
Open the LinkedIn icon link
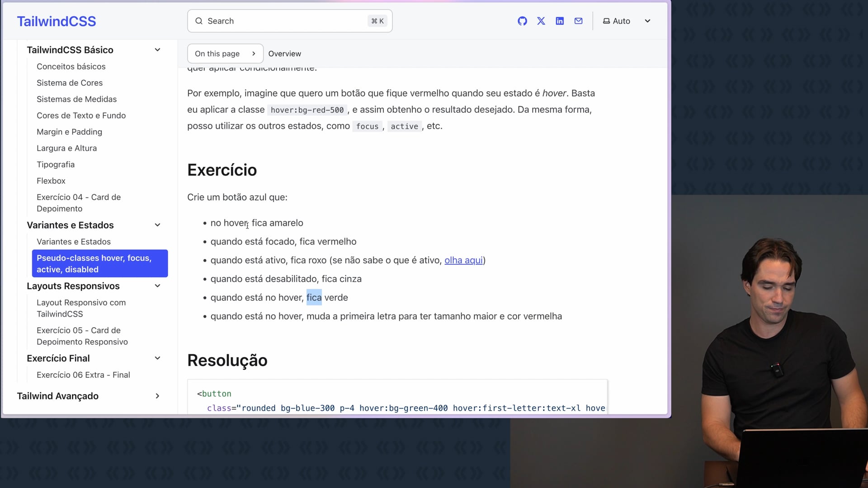coord(560,21)
